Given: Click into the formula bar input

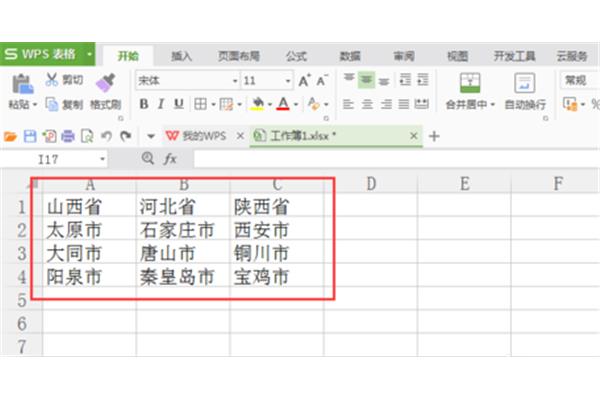Looking at the screenshot, I should 396,159.
